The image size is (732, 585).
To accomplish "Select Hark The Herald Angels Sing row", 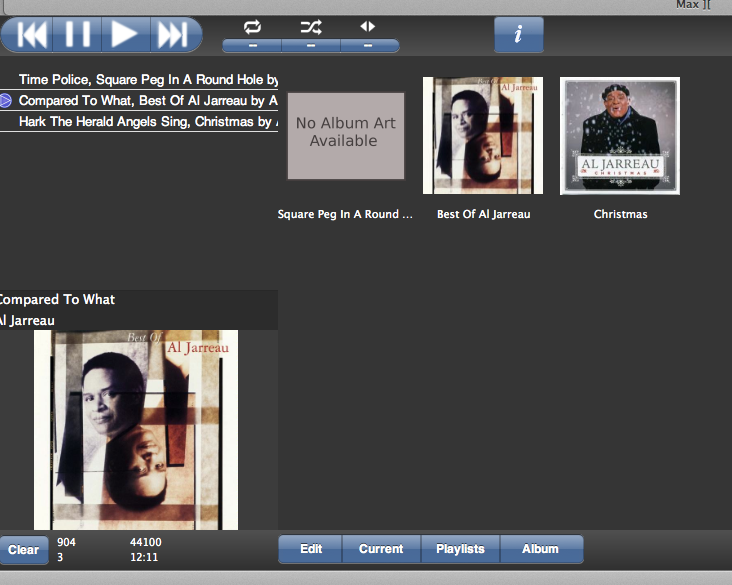I will [x=139, y=122].
